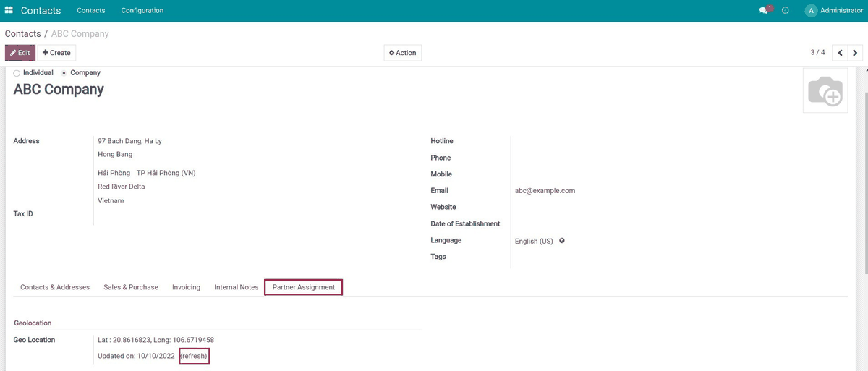Screen dimensions: 868x371
Task: Open the apps grid menu icon
Action: (9, 10)
